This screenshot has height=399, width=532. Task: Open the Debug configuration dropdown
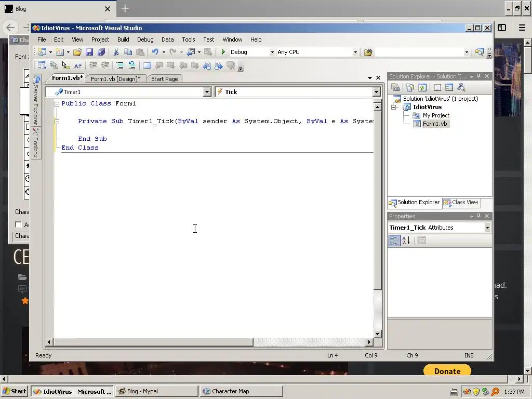click(x=272, y=52)
